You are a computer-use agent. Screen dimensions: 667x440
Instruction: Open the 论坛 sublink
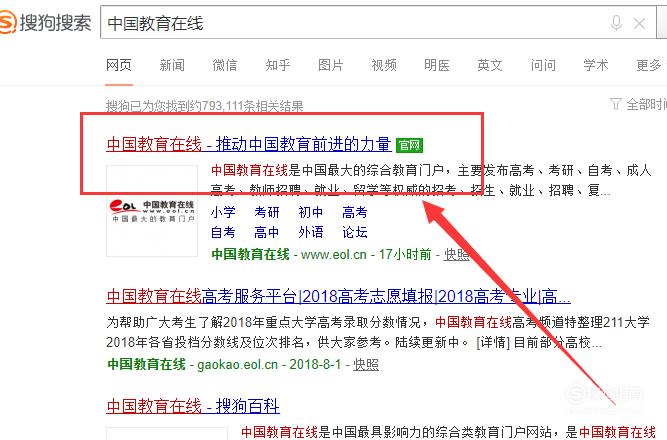coord(354,232)
